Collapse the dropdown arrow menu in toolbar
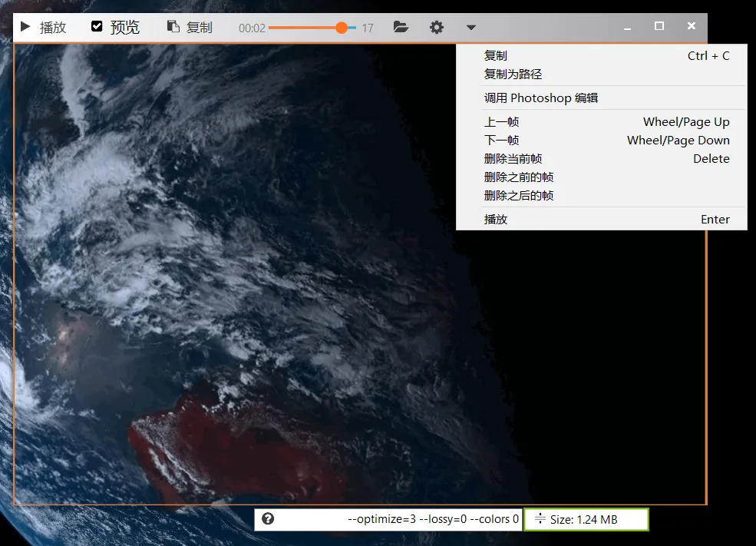Screen dimensions: 756x546 coord(471,28)
